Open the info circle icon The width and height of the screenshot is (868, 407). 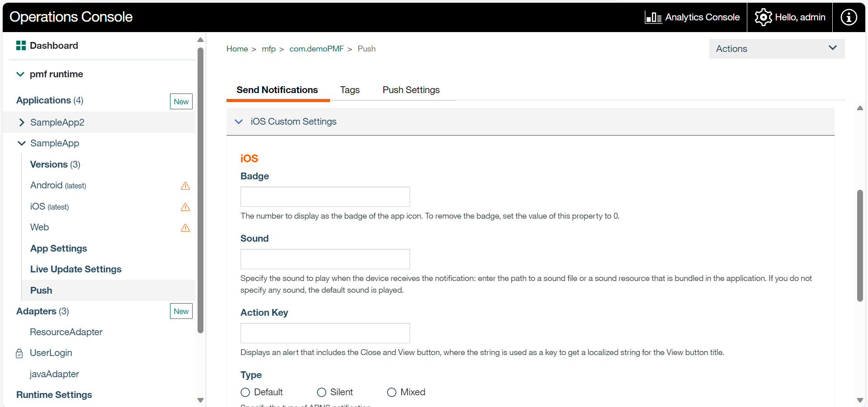click(x=849, y=18)
